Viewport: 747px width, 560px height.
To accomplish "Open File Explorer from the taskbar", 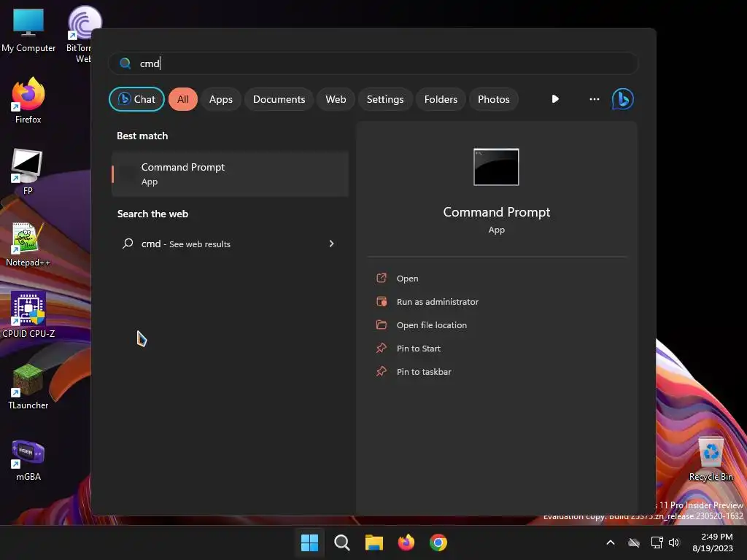I will tap(374, 542).
